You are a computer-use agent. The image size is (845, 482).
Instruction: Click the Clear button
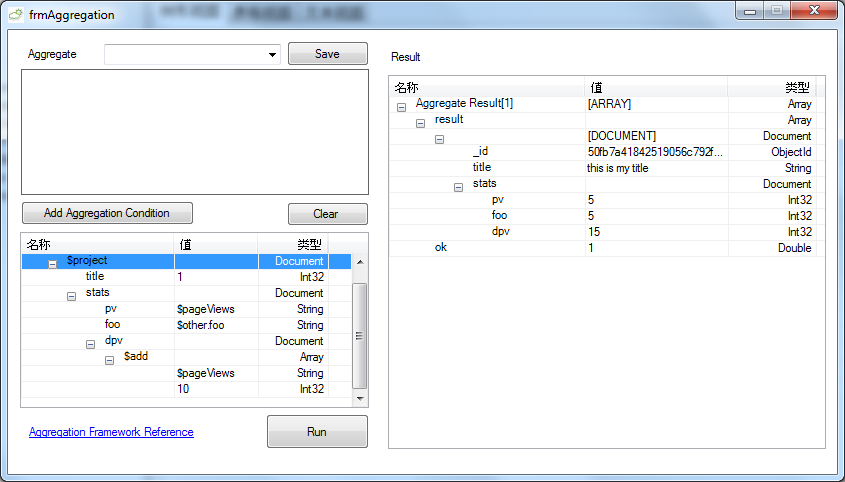pos(328,214)
